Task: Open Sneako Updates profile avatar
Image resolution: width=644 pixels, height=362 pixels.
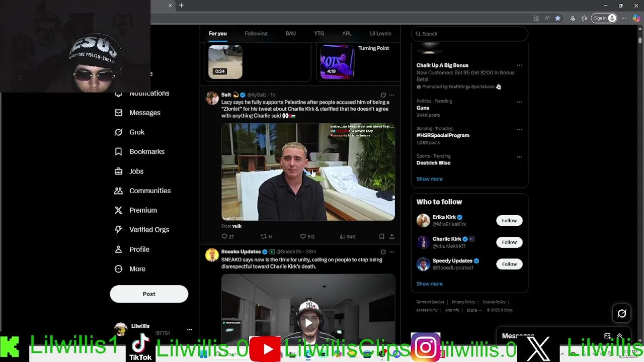Action: tap(212, 254)
